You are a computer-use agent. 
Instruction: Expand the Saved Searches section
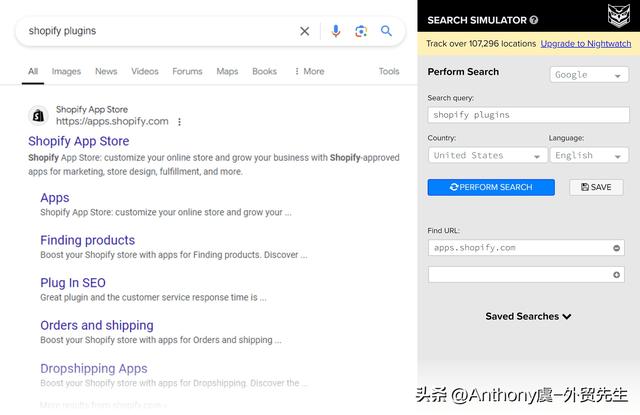point(528,316)
